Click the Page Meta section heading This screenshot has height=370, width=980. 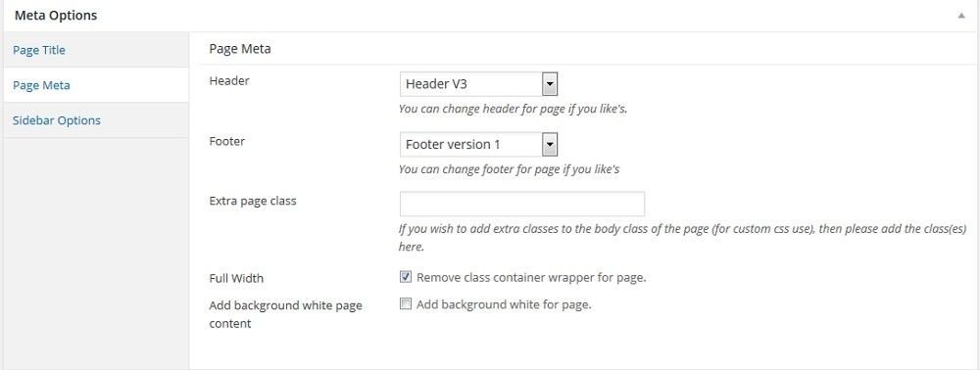tap(240, 49)
